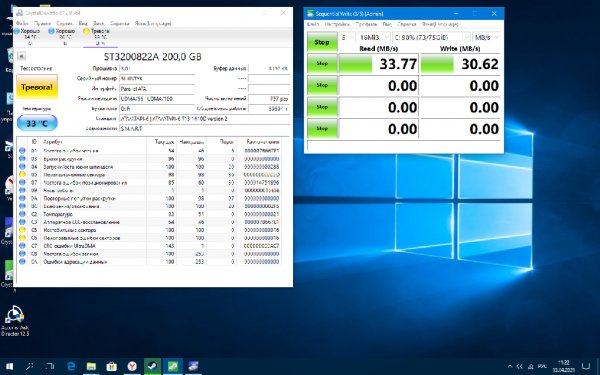This screenshot has height=375, width=600.
Task: Click Parallel ATA interface field
Action: [x=157, y=88]
